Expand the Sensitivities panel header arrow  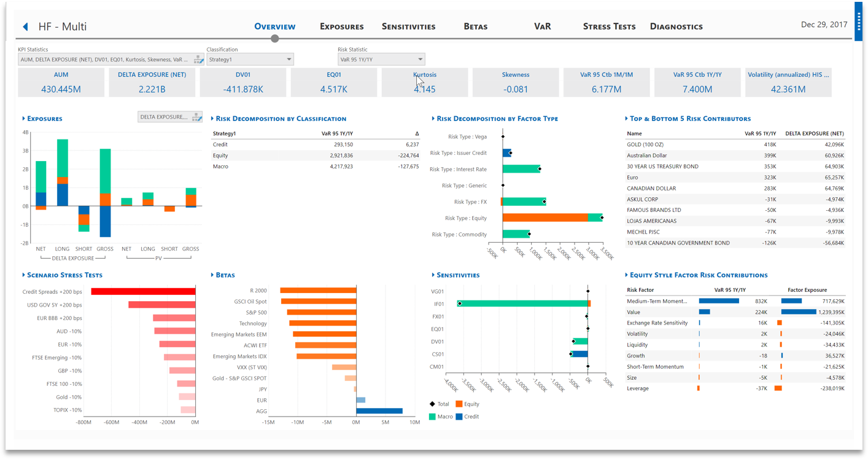pos(433,275)
